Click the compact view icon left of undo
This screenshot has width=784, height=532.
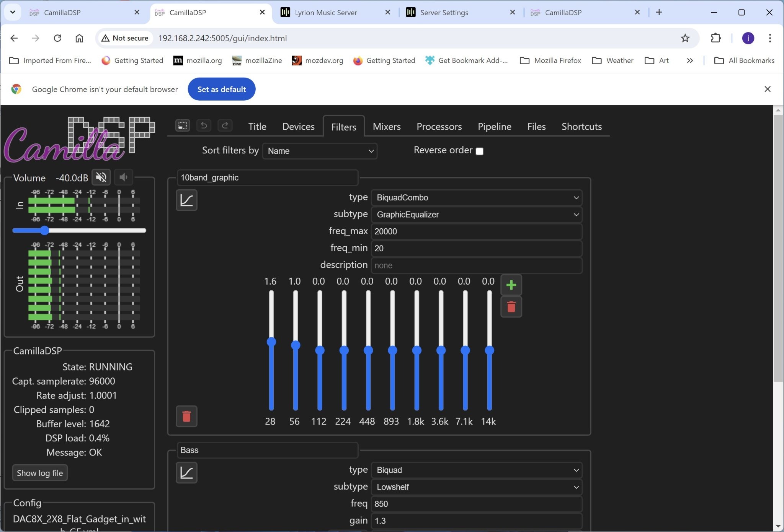pyautogui.click(x=183, y=125)
